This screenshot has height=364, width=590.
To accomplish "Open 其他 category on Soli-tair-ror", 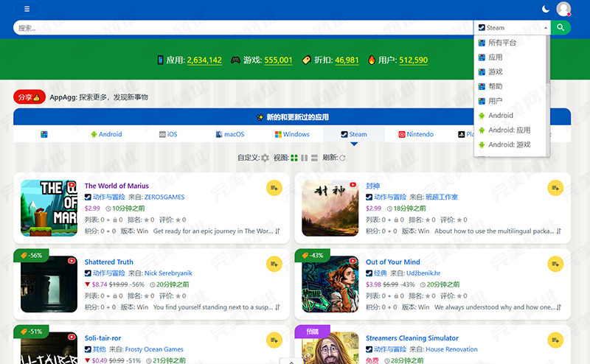I will (99, 349).
